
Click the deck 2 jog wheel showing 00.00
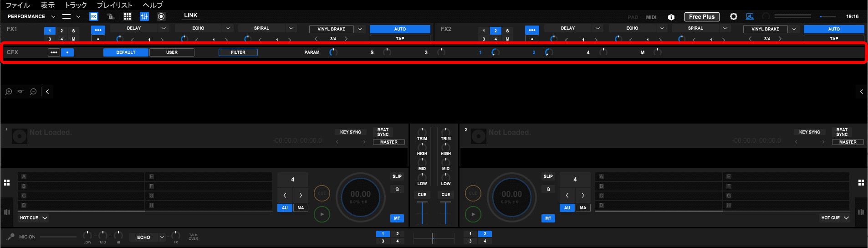[512, 197]
